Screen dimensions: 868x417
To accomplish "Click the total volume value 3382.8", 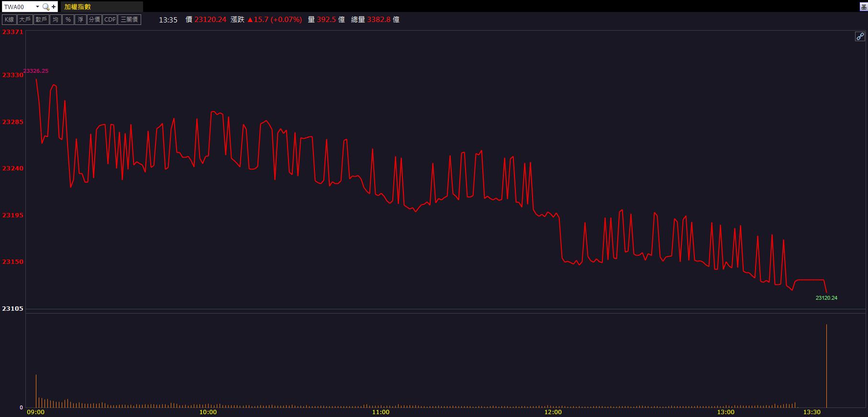I will (x=379, y=20).
